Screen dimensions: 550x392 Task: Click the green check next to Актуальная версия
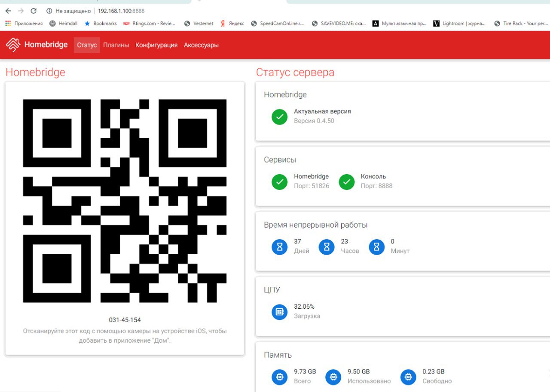click(x=280, y=117)
